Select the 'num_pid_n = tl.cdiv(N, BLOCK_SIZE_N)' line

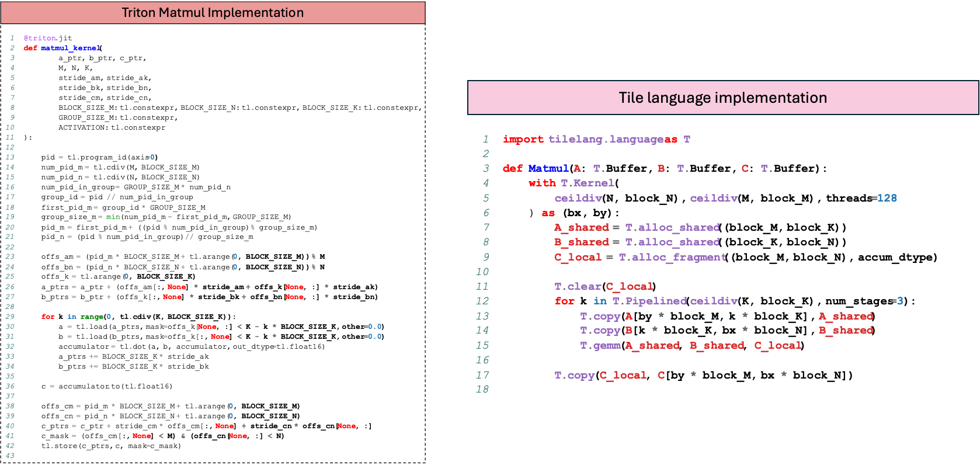point(120,177)
